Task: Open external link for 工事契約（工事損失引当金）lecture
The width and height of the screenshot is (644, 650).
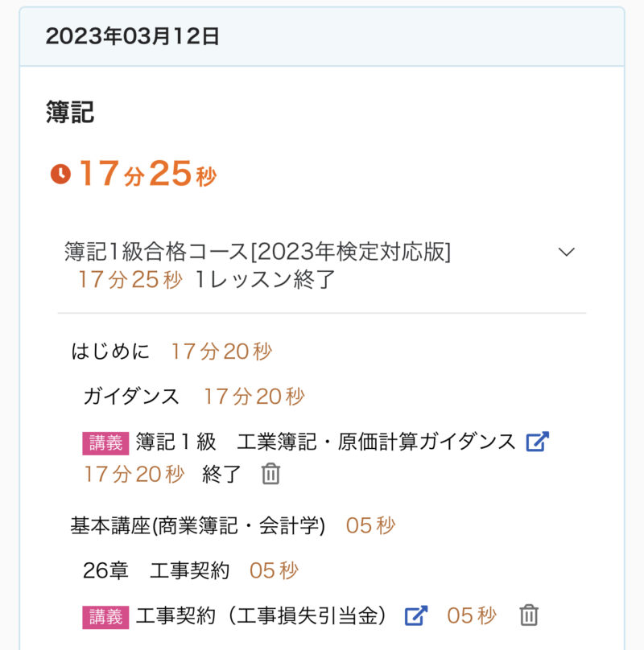Action: (415, 616)
